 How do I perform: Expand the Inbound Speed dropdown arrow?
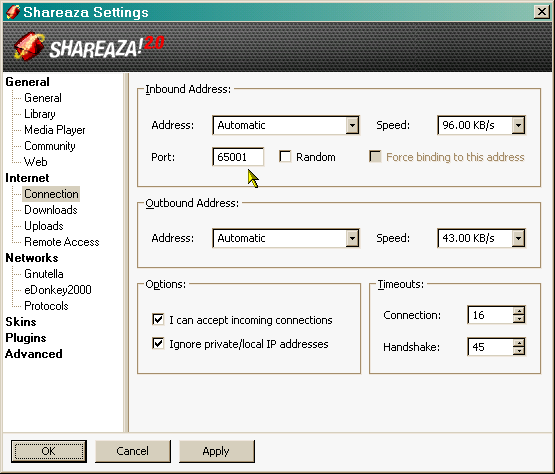pyautogui.click(x=518, y=125)
